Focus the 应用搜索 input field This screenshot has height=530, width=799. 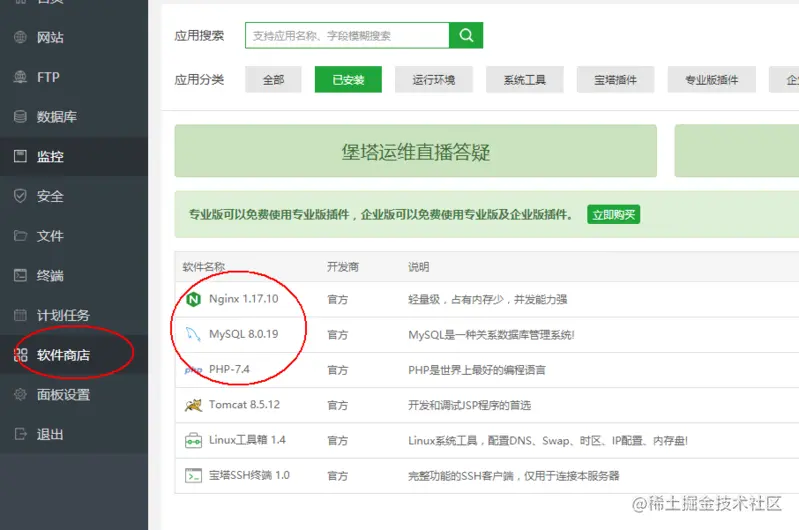point(347,35)
